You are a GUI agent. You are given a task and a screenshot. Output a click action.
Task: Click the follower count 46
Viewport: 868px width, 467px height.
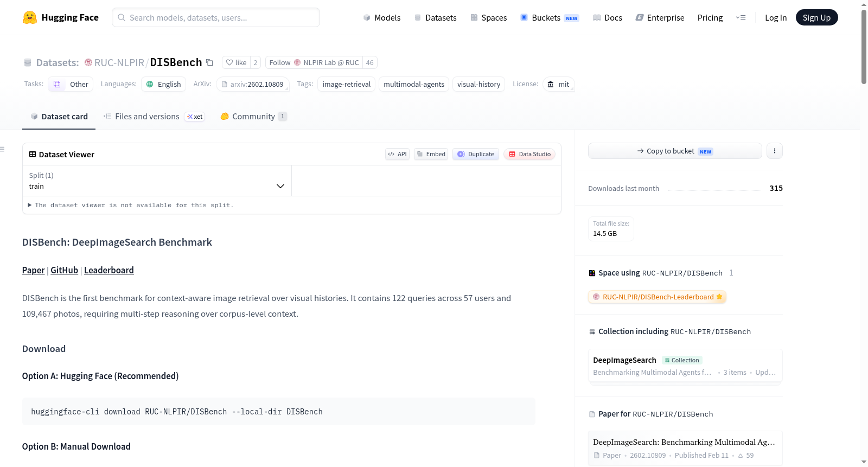[370, 62]
